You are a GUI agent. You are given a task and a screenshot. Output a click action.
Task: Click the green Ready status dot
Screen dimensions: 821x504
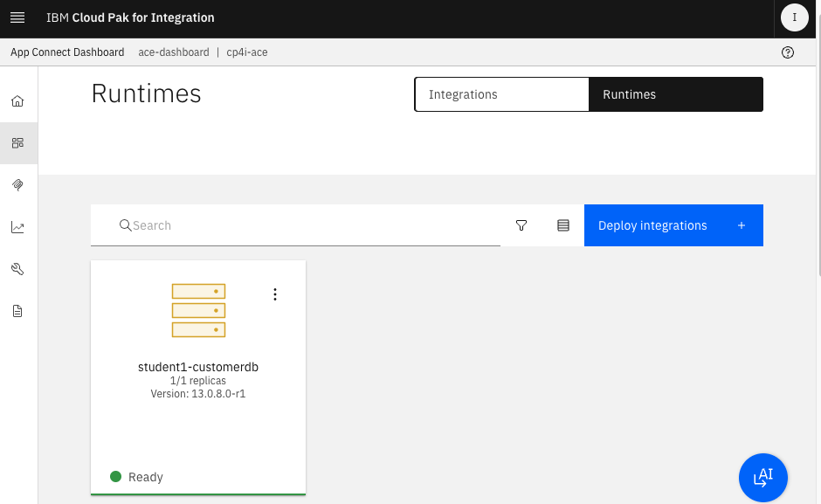[115, 476]
